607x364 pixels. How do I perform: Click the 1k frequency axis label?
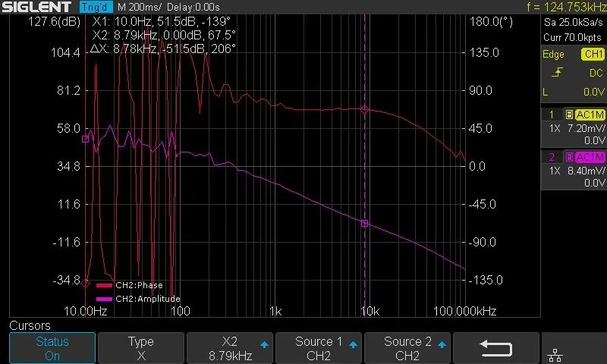point(275,311)
